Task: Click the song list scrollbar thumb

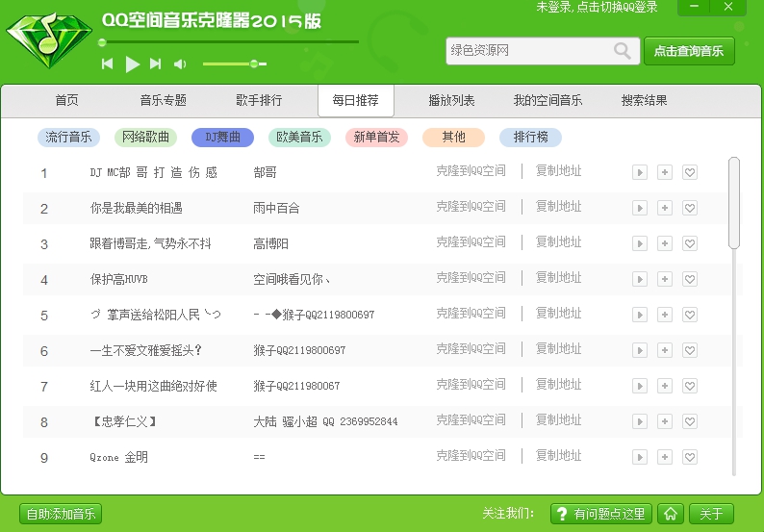Action: point(734,203)
